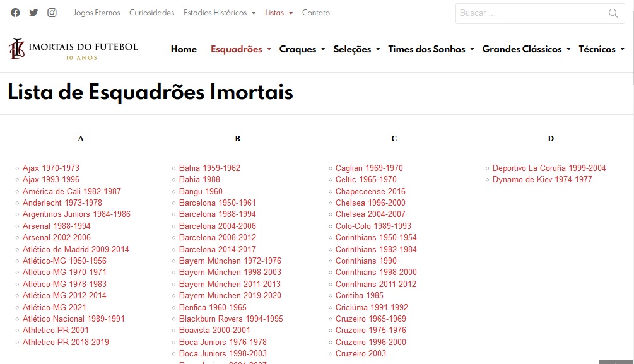Open Cruzeiro 1965-1969 link
This screenshot has width=634, height=364.
(371, 319)
